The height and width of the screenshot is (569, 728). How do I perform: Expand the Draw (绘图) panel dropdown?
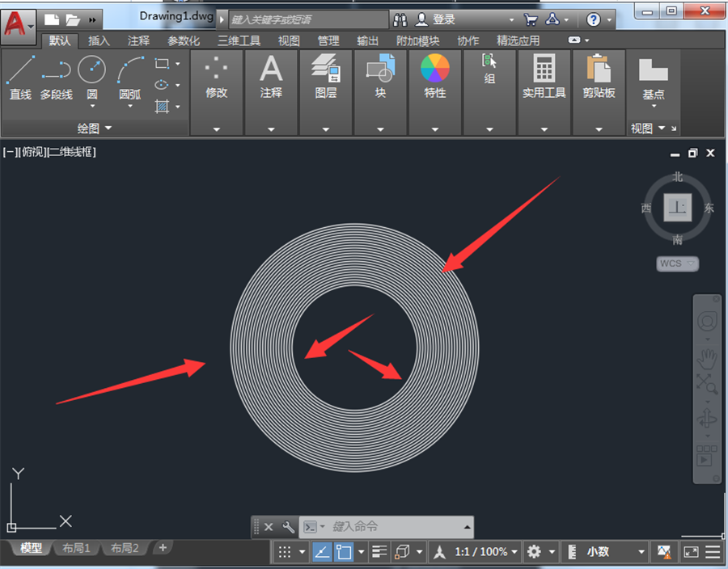tap(95, 128)
